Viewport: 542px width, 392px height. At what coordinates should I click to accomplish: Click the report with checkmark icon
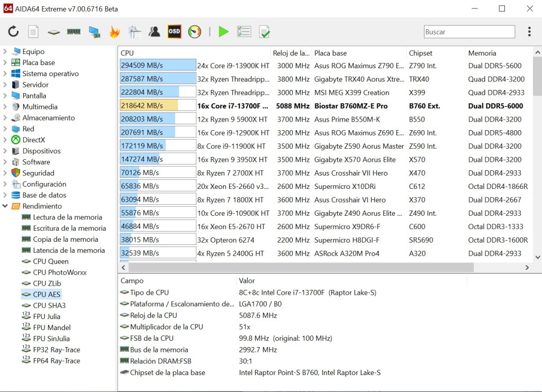click(265, 32)
